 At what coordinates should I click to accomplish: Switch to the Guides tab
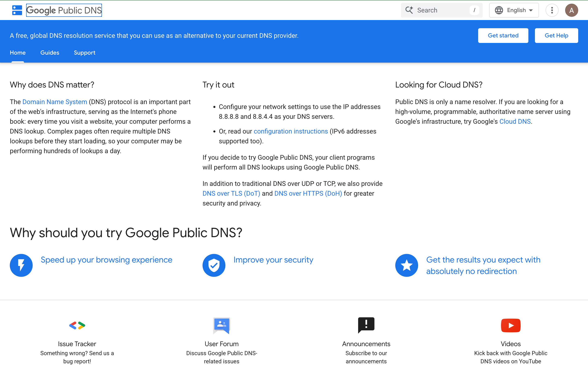[x=50, y=53]
